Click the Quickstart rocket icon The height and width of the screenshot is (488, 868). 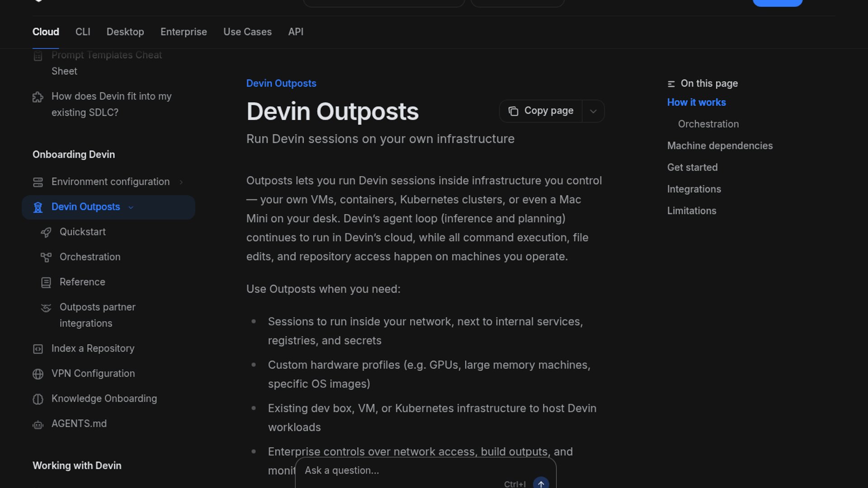pos(46,232)
